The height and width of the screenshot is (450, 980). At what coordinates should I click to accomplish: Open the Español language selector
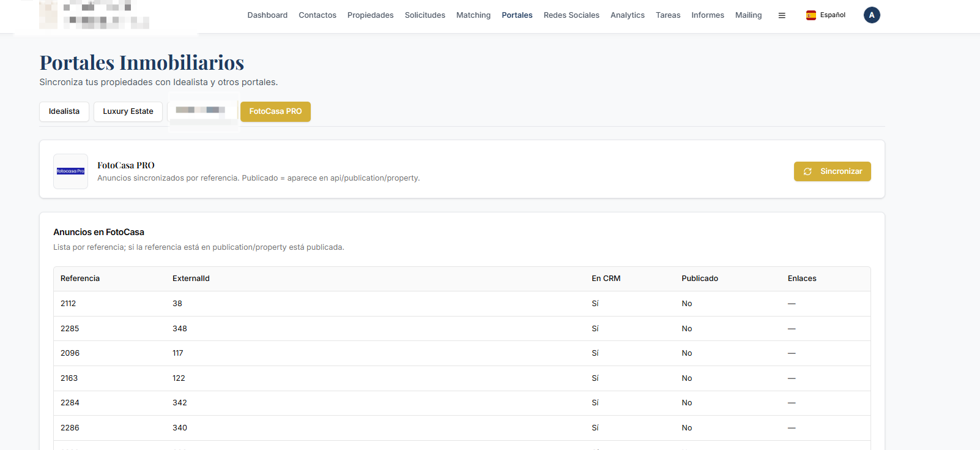pos(826,15)
